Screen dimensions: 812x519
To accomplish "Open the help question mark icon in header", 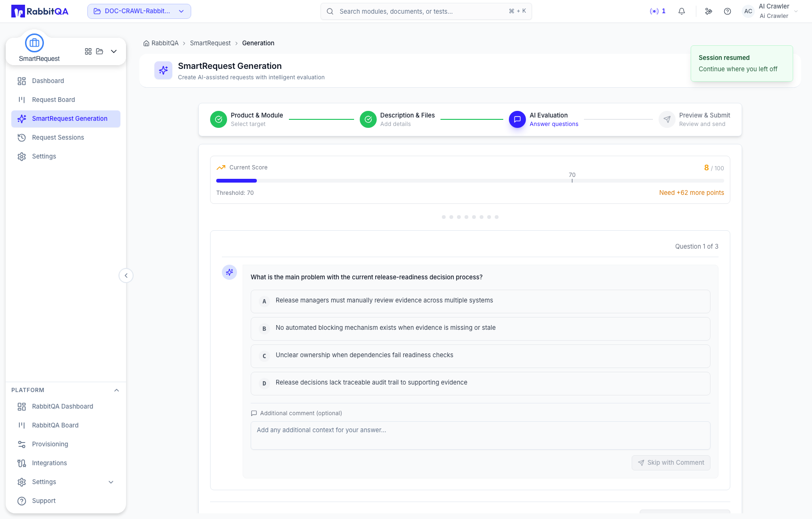I will tap(727, 11).
